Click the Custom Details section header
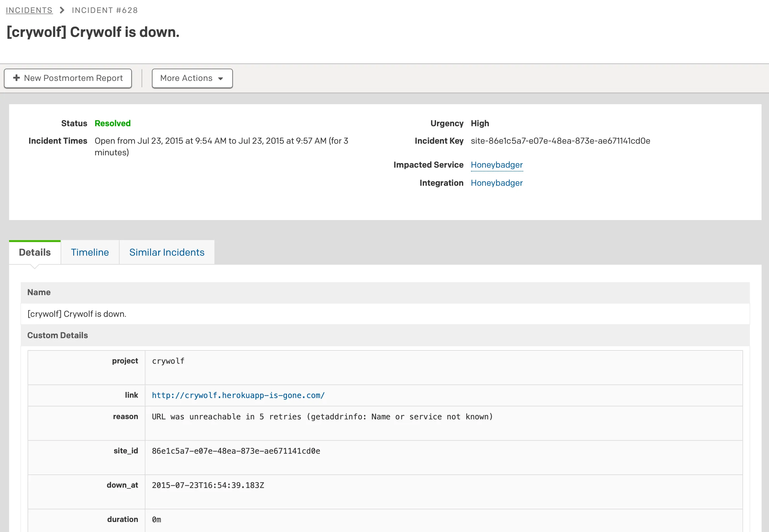This screenshot has height=532, width=769. coord(57,335)
